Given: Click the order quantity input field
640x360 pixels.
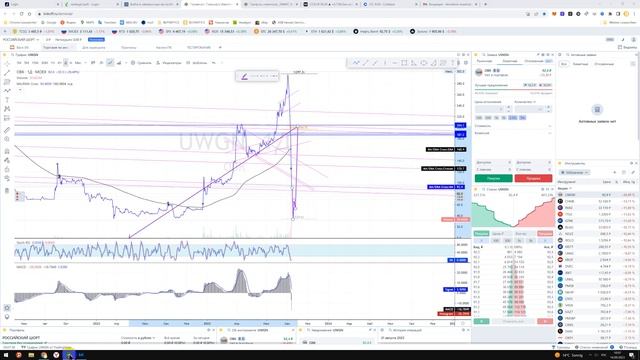Looking at the screenshot, I should [530, 109].
